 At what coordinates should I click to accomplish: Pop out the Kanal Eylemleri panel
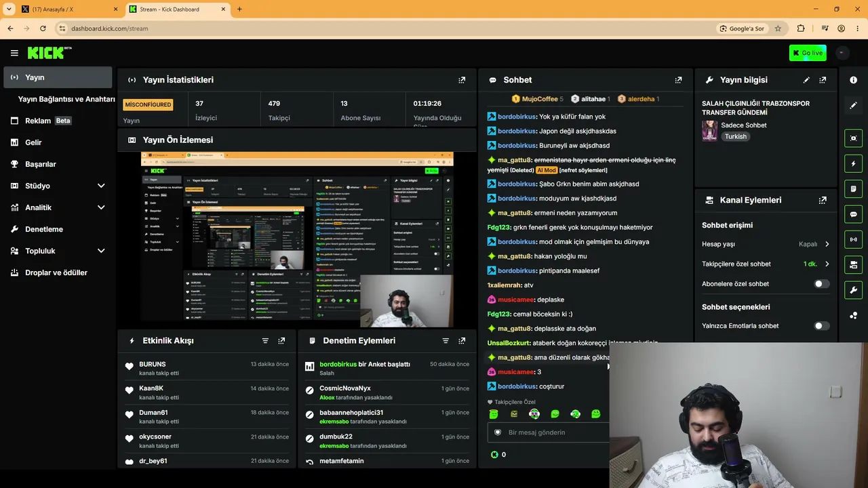[x=823, y=201]
